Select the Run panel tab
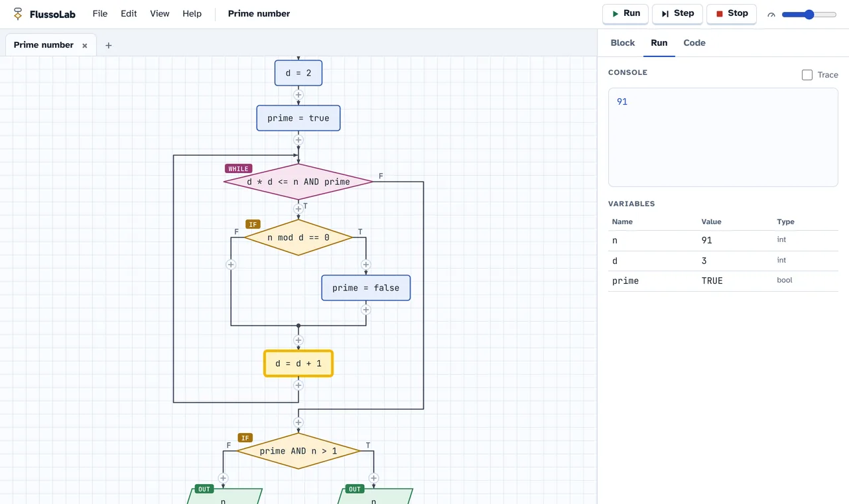The height and width of the screenshot is (504, 849). (659, 42)
